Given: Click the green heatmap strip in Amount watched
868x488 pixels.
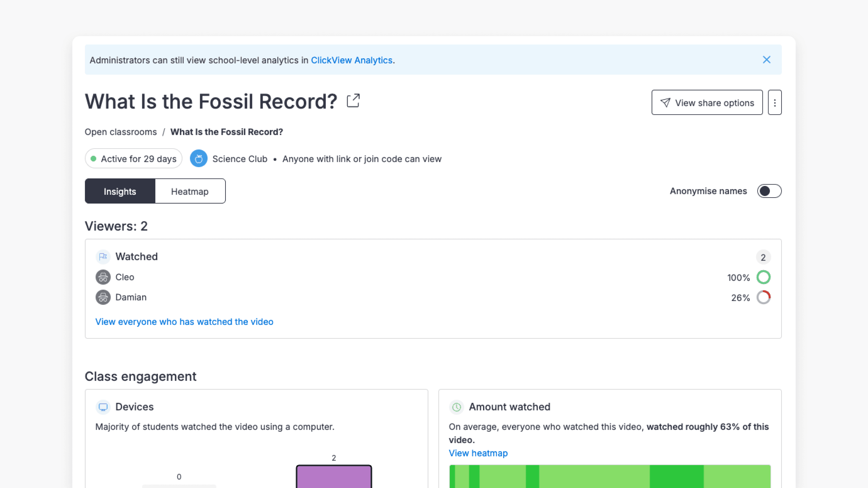Looking at the screenshot, I should point(610,476).
